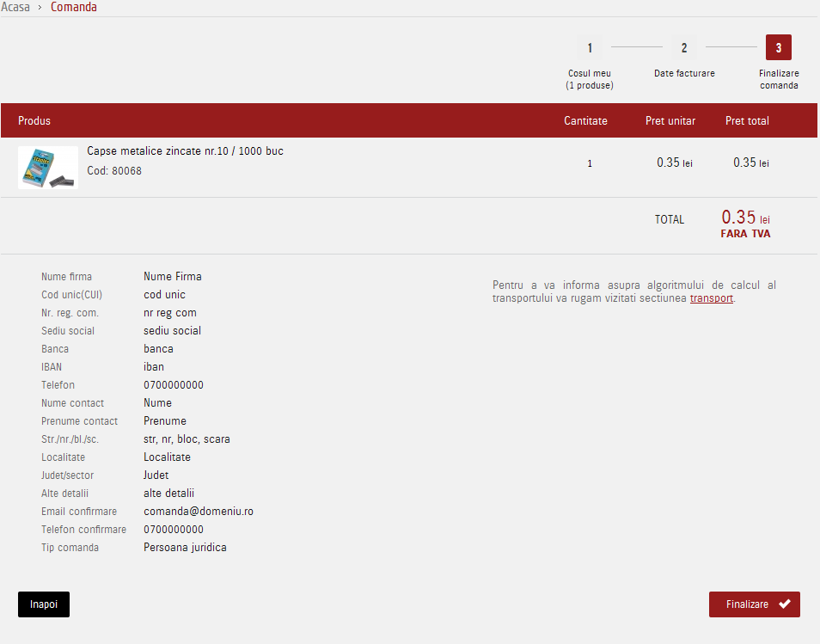The width and height of the screenshot is (820, 644).
Task: Click the Telefon value 0700000000
Action: [173, 385]
